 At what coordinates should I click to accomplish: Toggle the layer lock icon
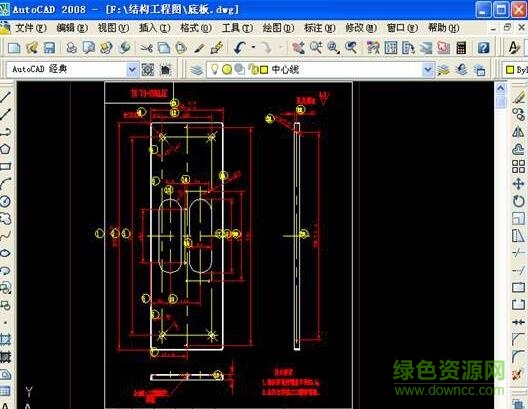point(253,69)
